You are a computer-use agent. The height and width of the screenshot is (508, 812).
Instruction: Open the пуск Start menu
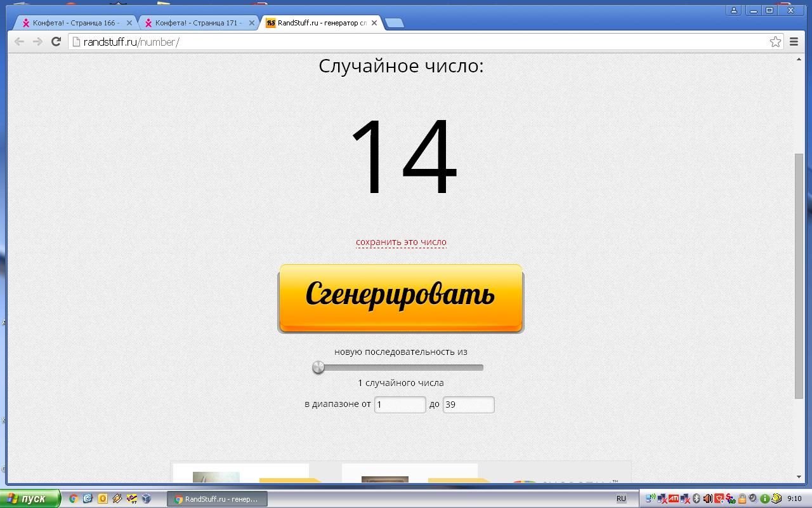tap(30, 498)
